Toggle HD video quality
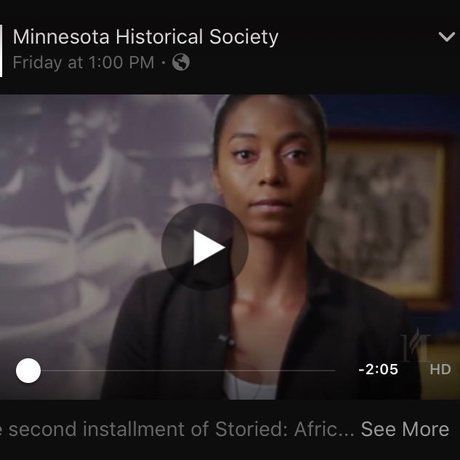Screen dimensions: 460x460 [440, 369]
